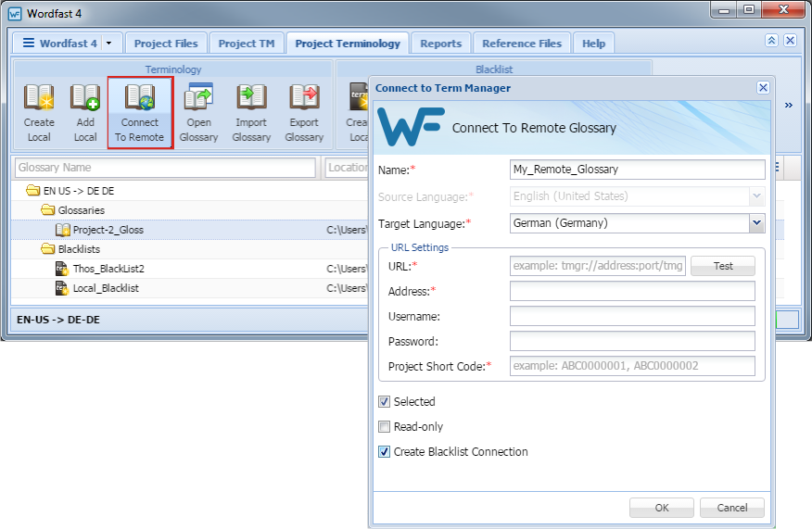Close the project tab using the X icon
812x529 pixels.
pyautogui.click(x=790, y=41)
